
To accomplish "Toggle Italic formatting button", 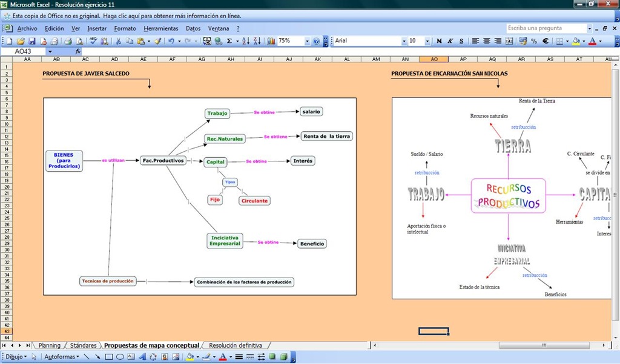I will [450, 41].
